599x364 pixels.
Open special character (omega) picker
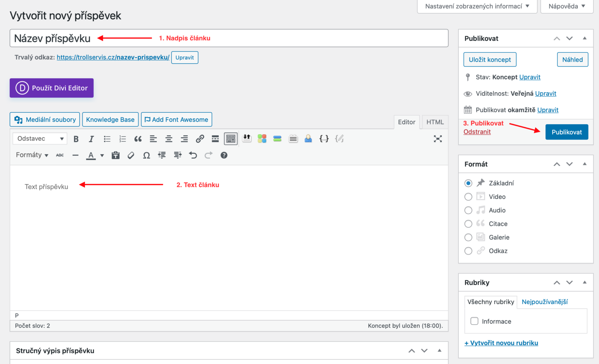coord(146,155)
